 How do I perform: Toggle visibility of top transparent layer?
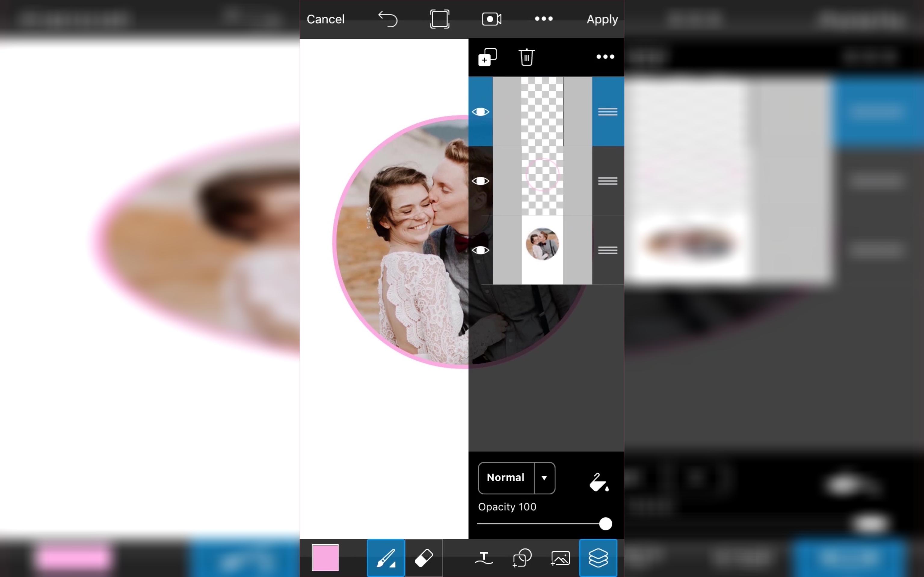click(480, 111)
